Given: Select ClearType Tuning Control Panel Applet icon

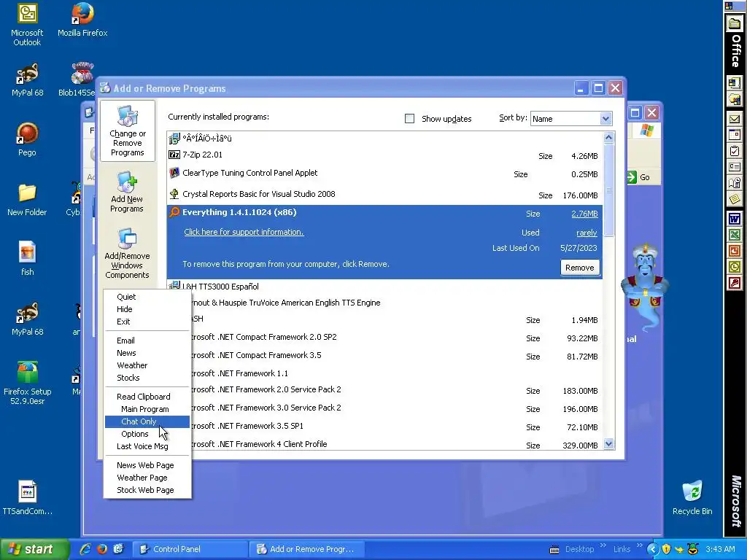Looking at the screenshot, I should tap(174, 173).
